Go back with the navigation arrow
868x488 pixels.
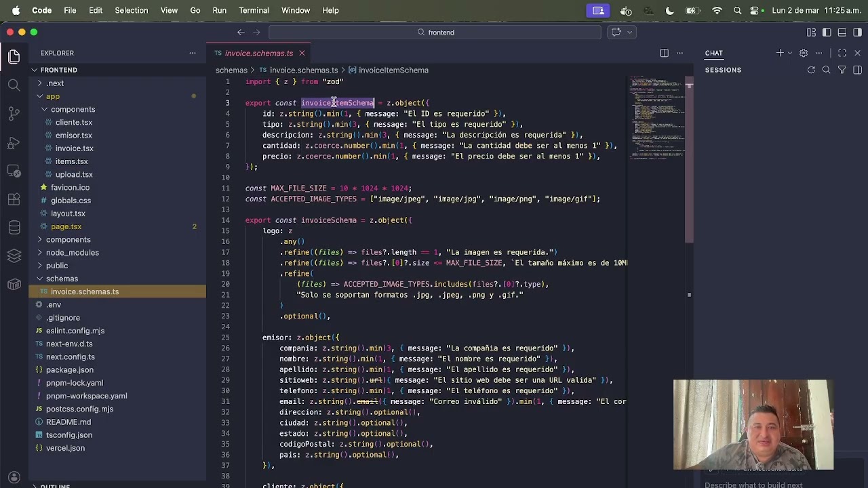(x=241, y=32)
